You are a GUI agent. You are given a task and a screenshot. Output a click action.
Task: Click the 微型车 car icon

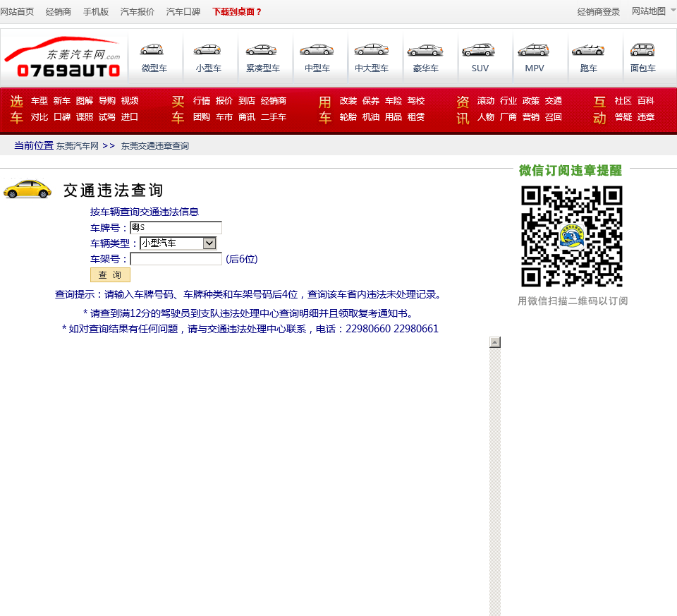click(152, 49)
